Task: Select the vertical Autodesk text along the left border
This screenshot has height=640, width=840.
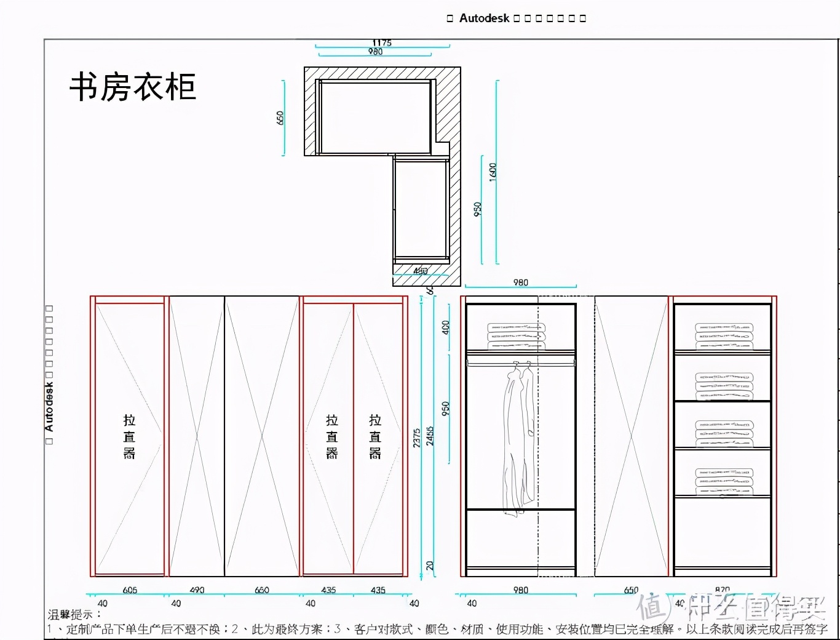Action: pyautogui.click(x=49, y=374)
